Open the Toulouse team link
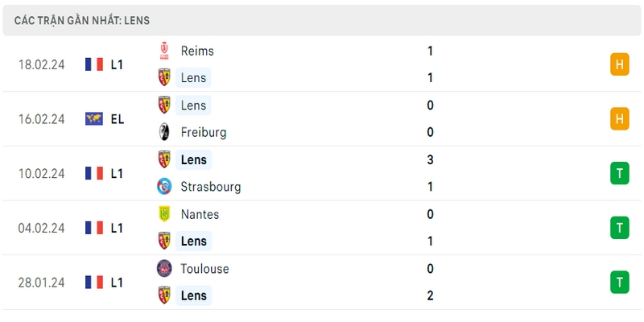644x322 pixels. pos(204,269)
